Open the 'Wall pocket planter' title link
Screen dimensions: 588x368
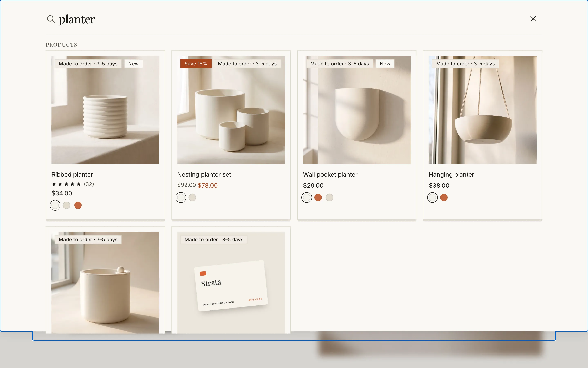click(330, 175)
